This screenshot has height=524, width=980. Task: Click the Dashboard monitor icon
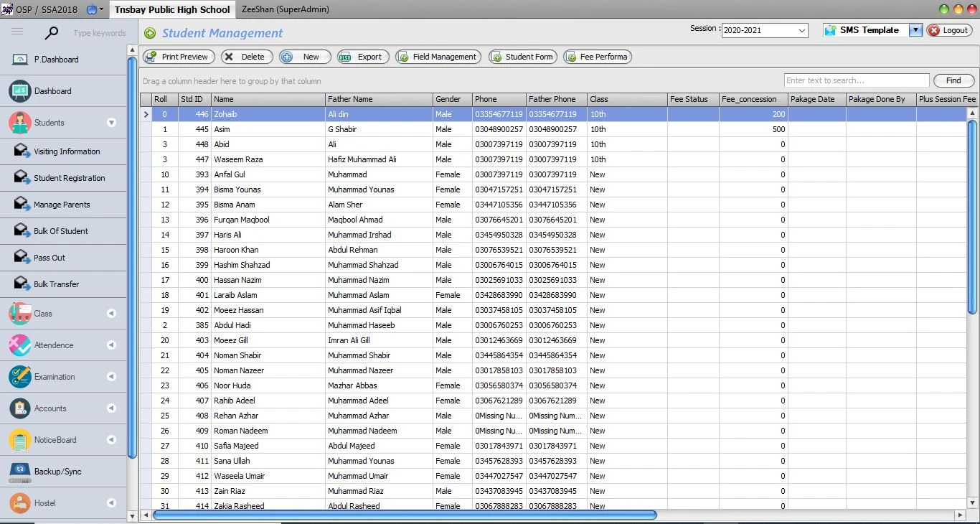point(20,91)
